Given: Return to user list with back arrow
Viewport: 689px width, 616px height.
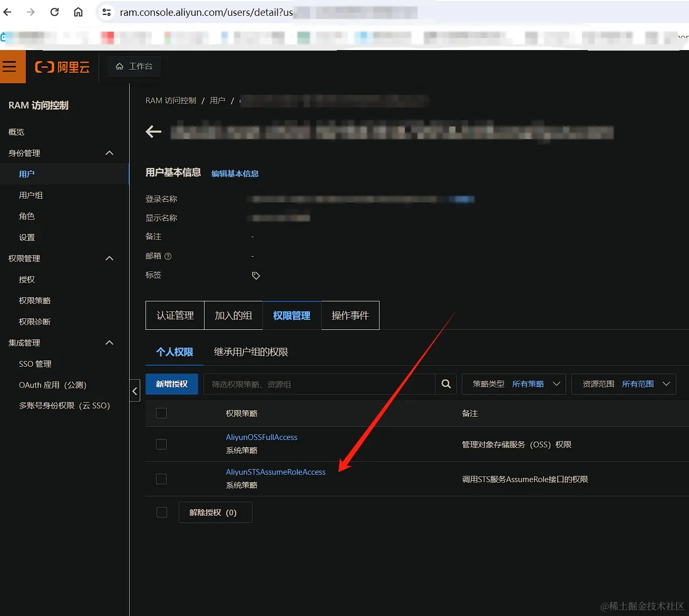Looking at the screenshot, I should coord(153,132).
